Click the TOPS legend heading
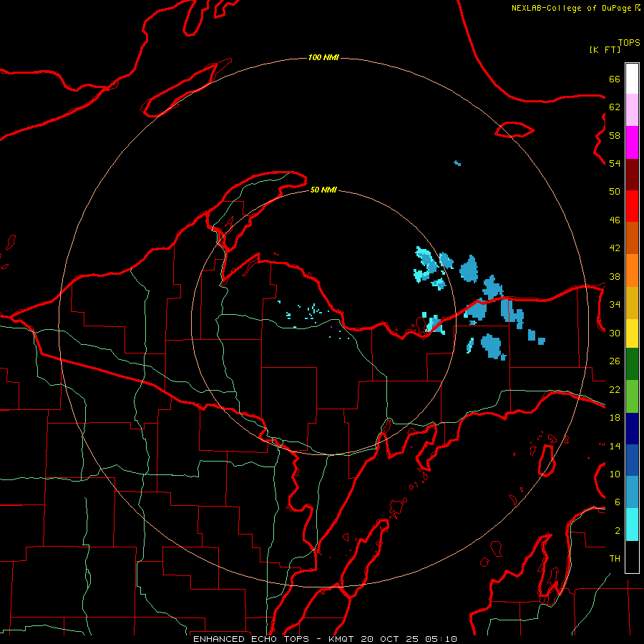Viewport: 644px width, 644px height. [x=629, y=43]
